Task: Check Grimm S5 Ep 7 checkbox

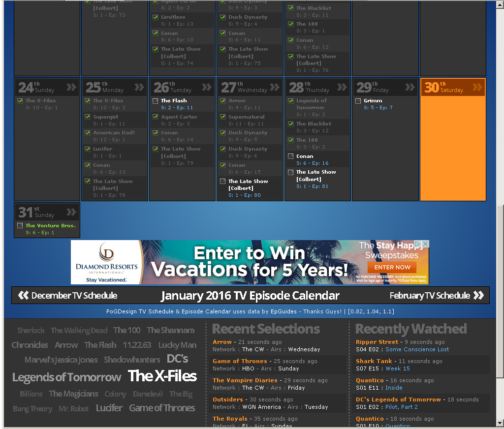Action: pyautogui.click(x=358, y=101)
